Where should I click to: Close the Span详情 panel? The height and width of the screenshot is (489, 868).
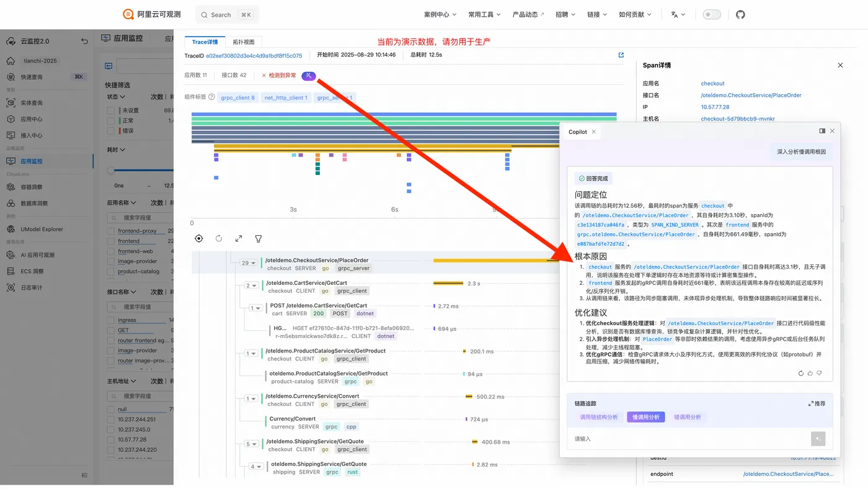841,65
